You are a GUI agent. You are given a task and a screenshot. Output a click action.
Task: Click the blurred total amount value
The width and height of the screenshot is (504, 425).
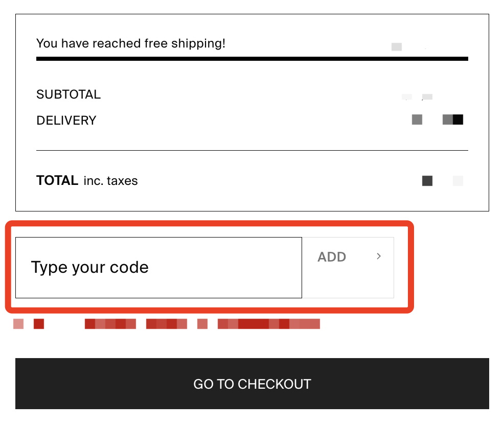(443, 181)
